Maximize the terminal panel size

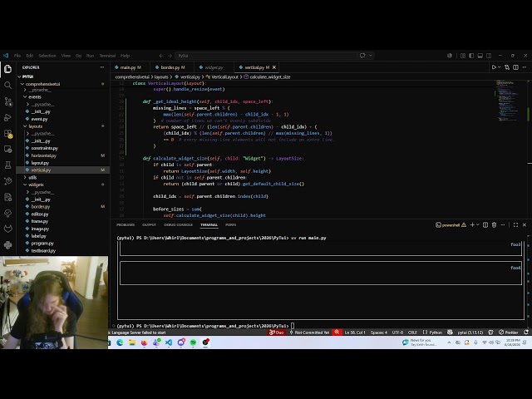[515, 224]
